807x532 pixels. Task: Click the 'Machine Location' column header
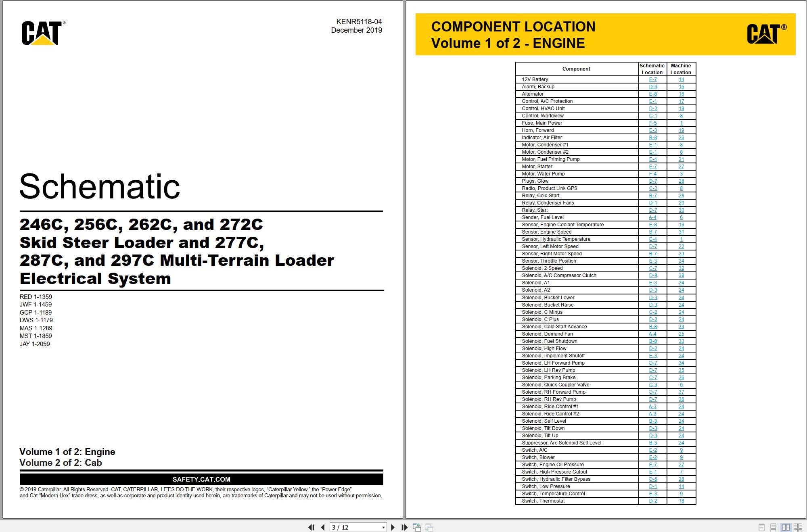681,69
